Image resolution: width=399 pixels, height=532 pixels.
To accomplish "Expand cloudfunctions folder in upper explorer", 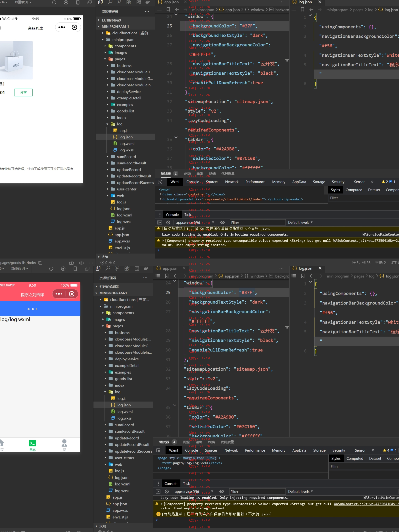I will tap(103, 33).
